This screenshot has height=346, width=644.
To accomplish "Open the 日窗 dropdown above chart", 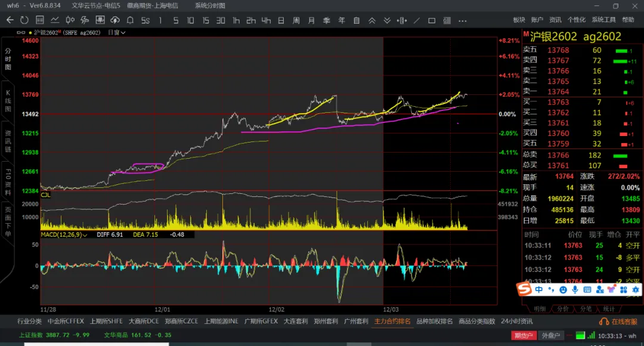I will click(x=116, y=32).
